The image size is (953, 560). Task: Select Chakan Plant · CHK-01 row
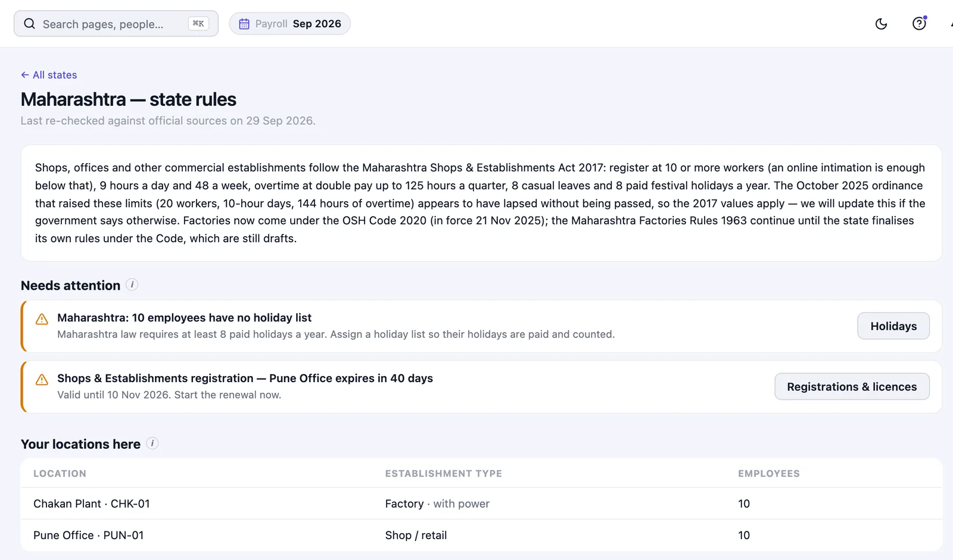click(x=481, y=503)
